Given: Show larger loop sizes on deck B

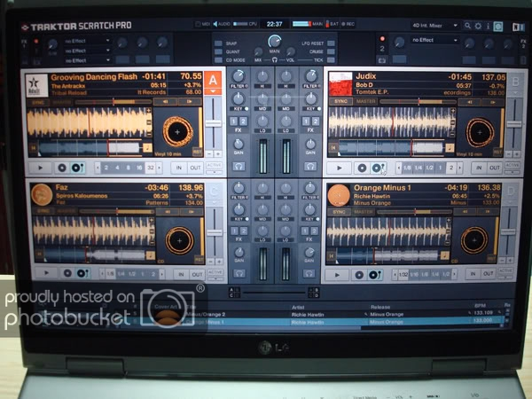Looking at the screenshot, I should coord(459,168).
